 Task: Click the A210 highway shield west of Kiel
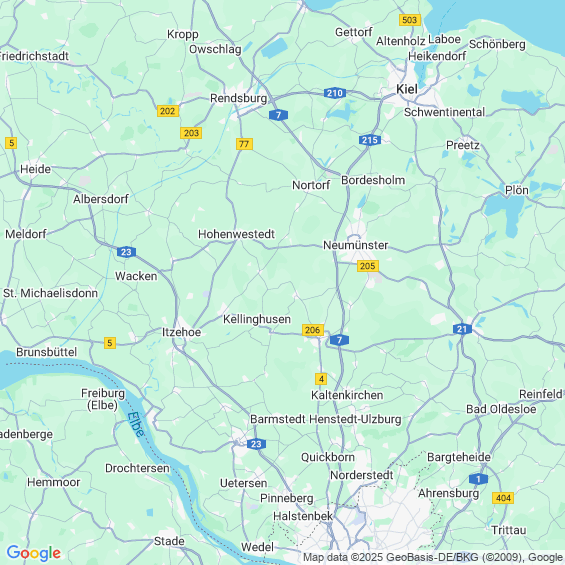[335, 93]
